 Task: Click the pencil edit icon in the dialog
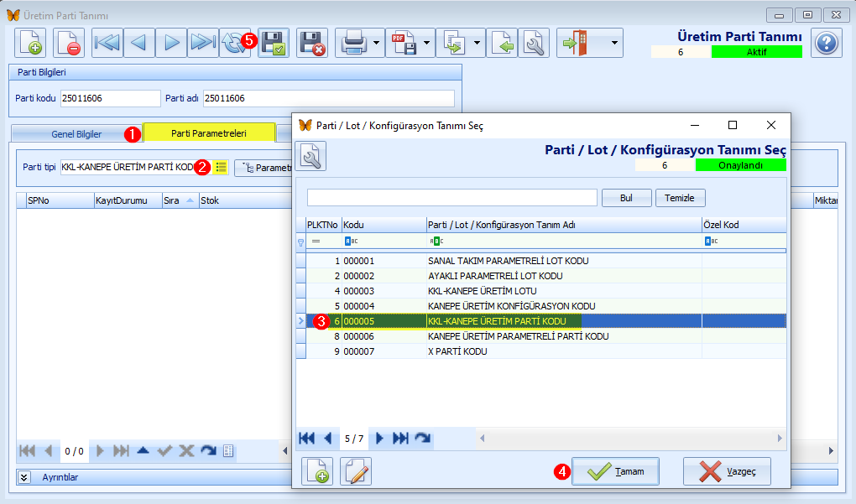click(356, 471)
